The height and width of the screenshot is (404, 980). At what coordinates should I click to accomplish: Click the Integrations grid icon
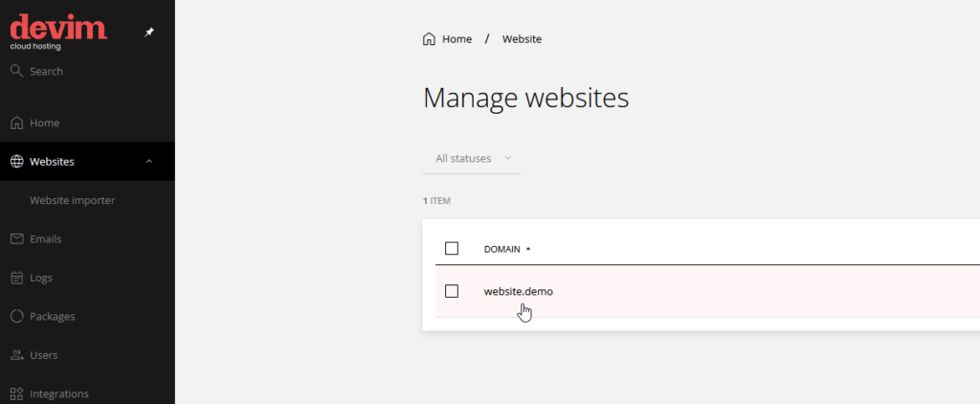(x=16, y=393)
